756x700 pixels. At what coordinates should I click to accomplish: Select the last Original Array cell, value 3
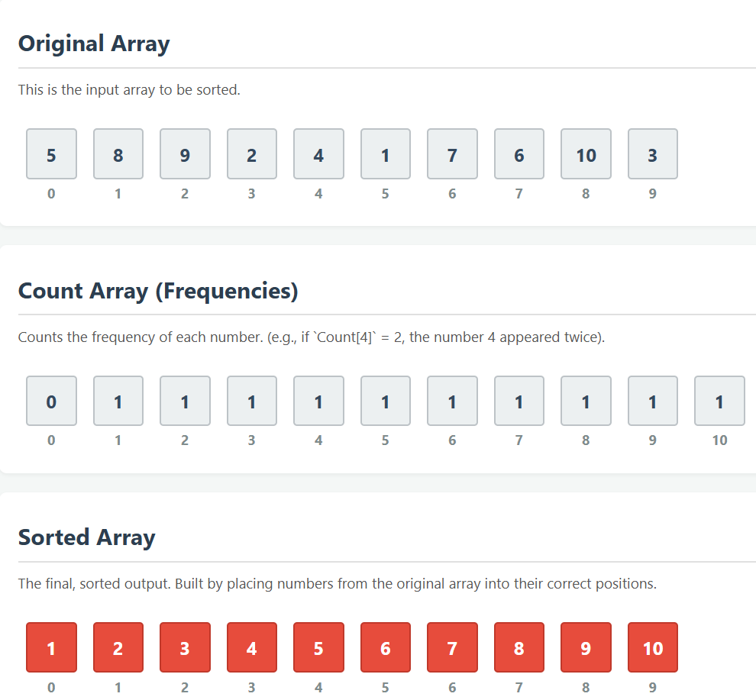(x=653, y=153)
